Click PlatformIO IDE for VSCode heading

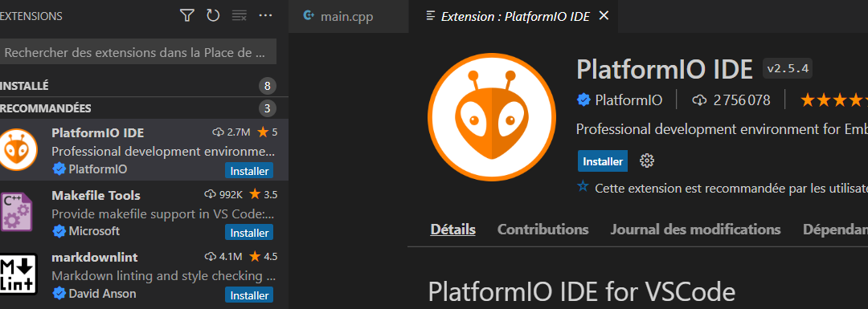pos(582,292)
